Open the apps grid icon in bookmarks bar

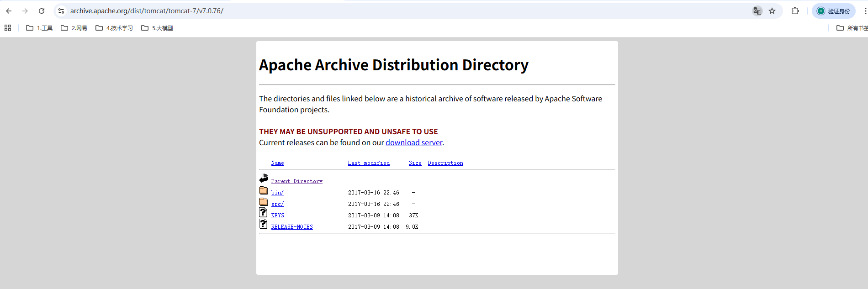(8, 28)
